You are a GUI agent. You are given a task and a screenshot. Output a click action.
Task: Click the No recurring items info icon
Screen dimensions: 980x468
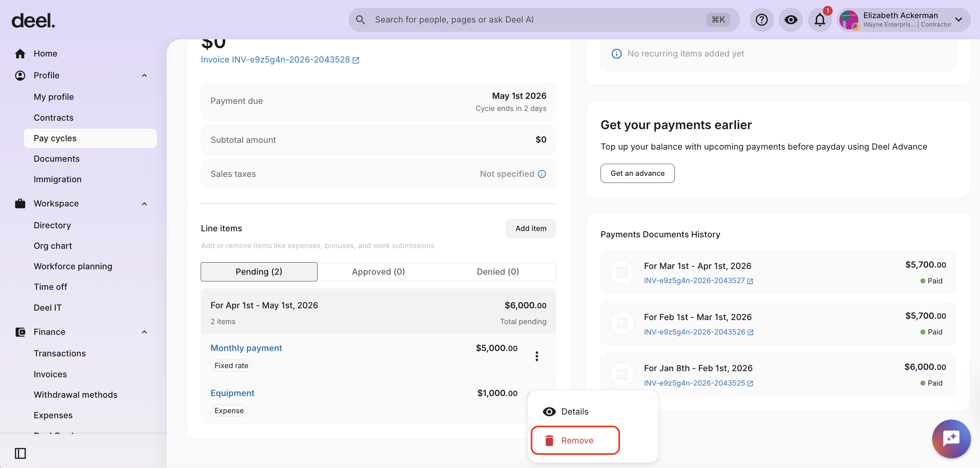click(616, 54)
